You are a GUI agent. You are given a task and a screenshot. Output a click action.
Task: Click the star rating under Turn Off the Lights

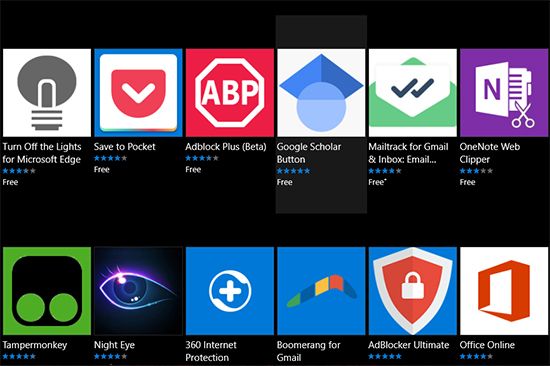(x=19, y=171)
